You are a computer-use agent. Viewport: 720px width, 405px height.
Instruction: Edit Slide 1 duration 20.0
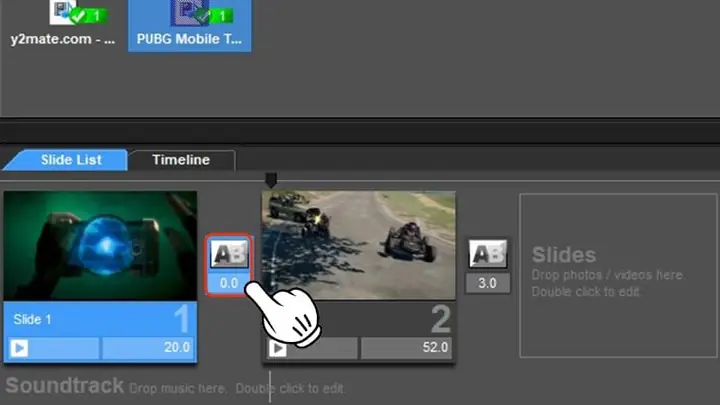tap(147, 348)
